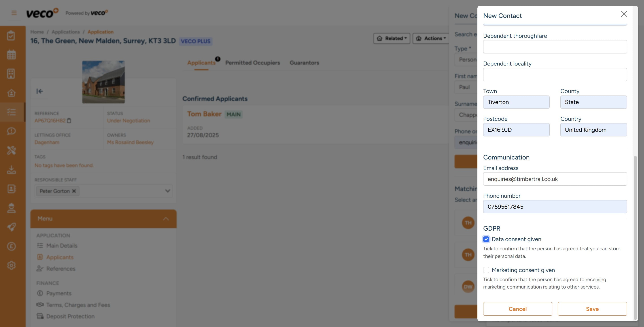Image resolution: width=644 pixels, height=327 pixels.
Task: Cancel the new contact form
Action: [x=517, y=309]
